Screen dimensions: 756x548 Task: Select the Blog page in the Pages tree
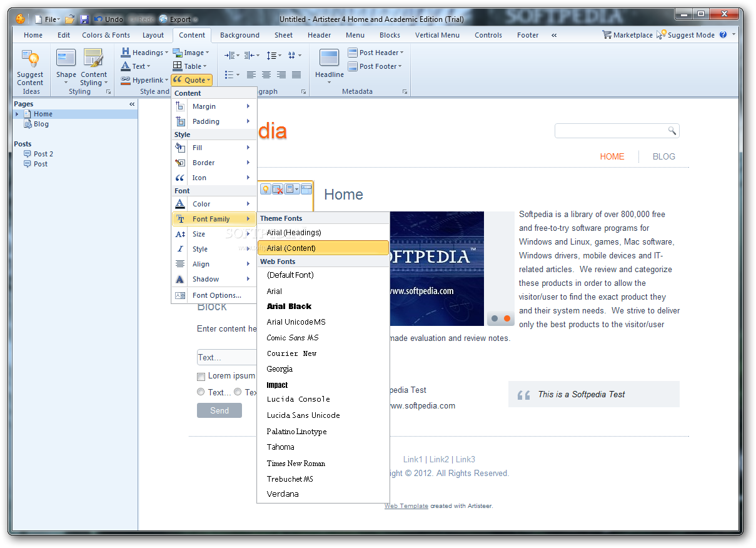(41, 124)
